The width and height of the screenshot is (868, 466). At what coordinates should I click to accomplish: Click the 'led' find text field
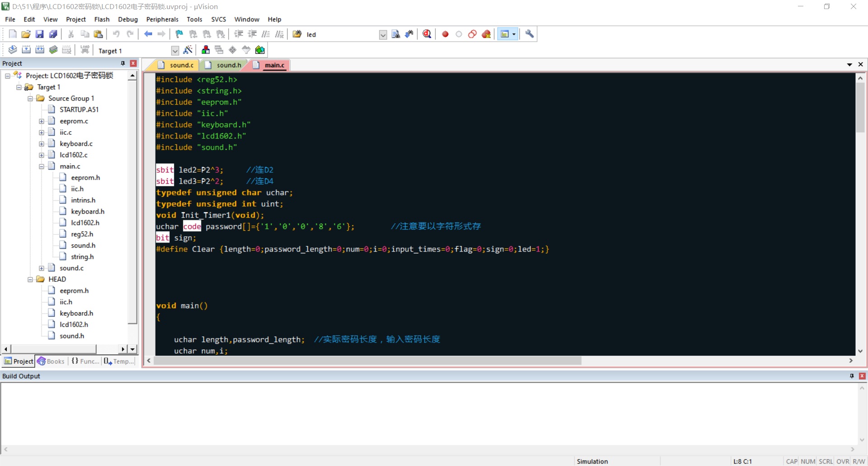(x=341, y=35)
